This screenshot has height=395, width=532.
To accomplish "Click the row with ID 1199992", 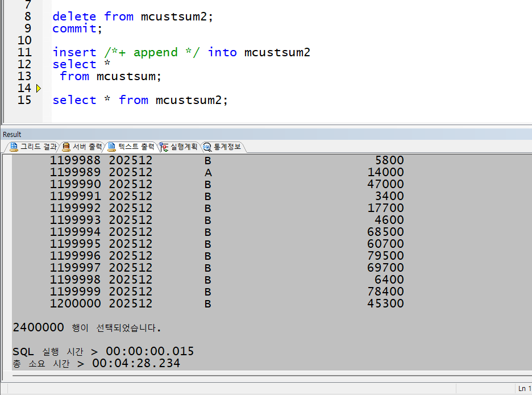I will pyautogui.click(x=227, y=208).
